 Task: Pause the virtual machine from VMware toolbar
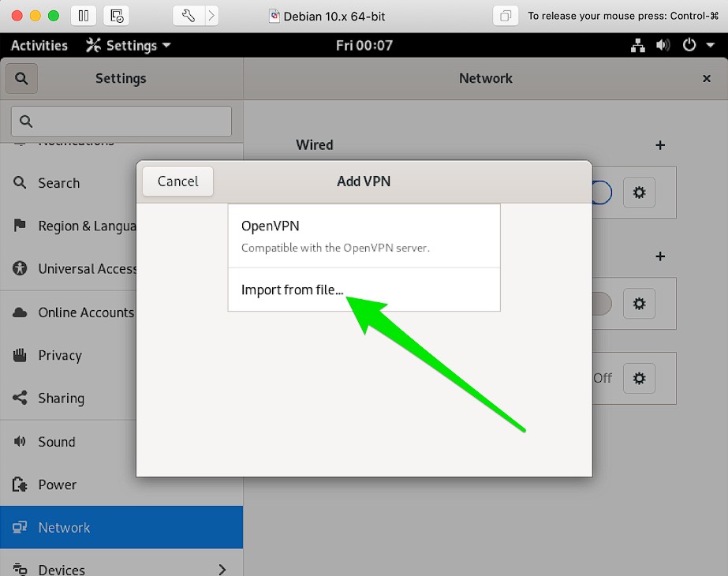coord(84,16)
